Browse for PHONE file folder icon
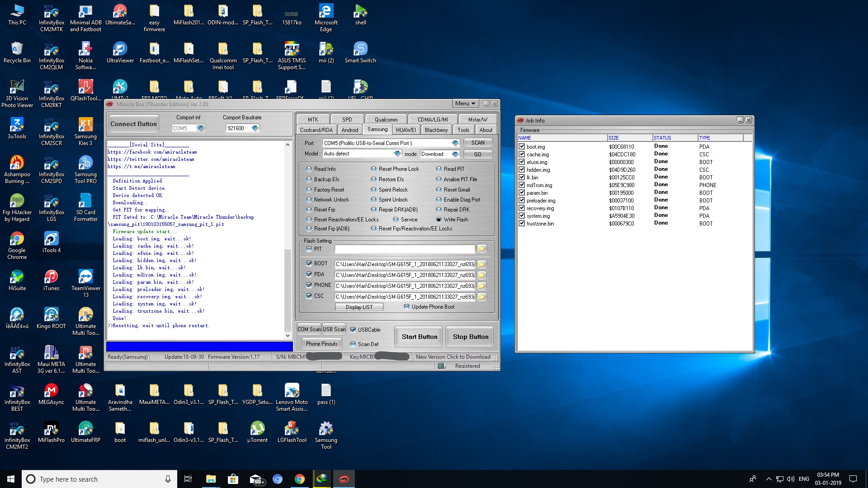This screenshot has height=488, width=868. [x=481, y=286]
